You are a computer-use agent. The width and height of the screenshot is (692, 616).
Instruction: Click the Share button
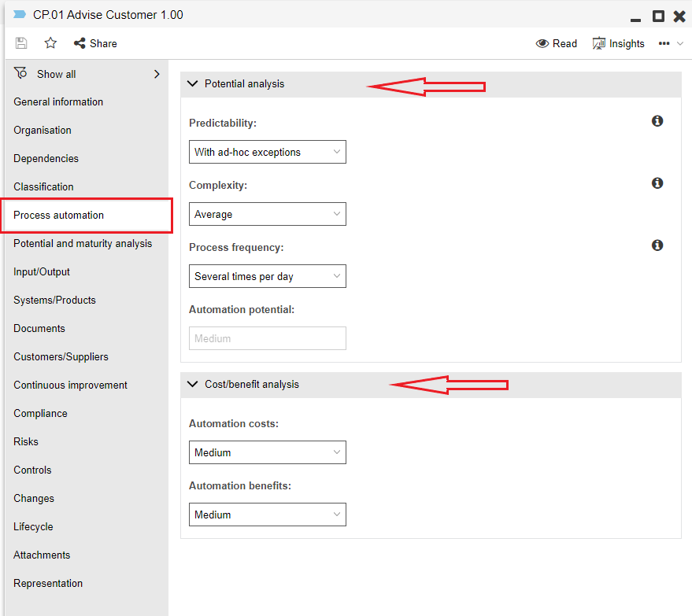point(95,43)
